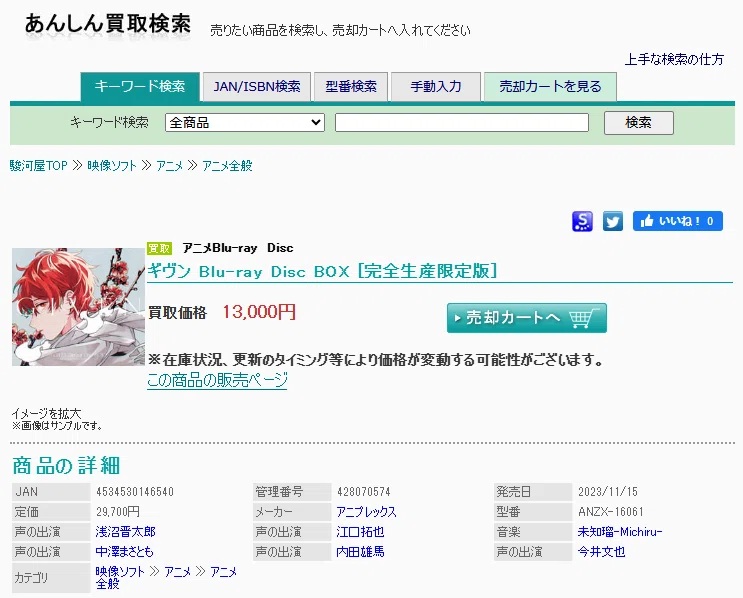Open the music credit 未知瑠-Michiru- link
The image size is (743, 598).
pyautogui.click(x=620, y=532)
